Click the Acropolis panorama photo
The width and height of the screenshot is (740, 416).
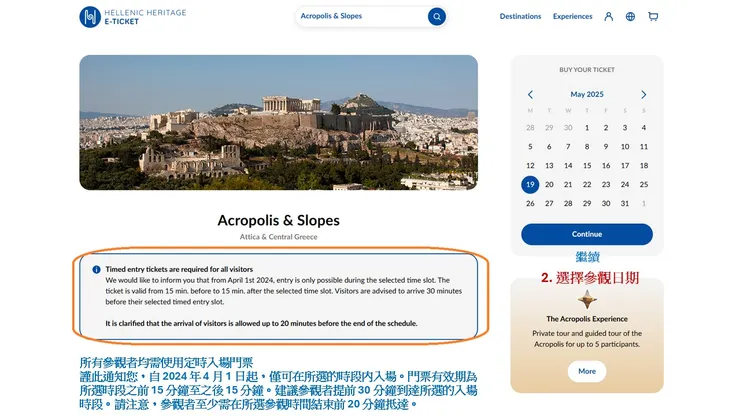tap(278, 122)
